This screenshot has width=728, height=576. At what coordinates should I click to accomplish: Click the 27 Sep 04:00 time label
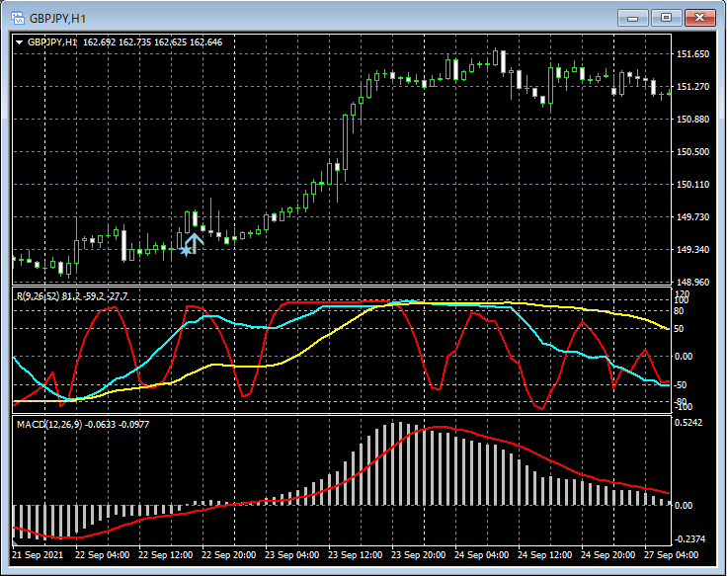click(671, 555)
